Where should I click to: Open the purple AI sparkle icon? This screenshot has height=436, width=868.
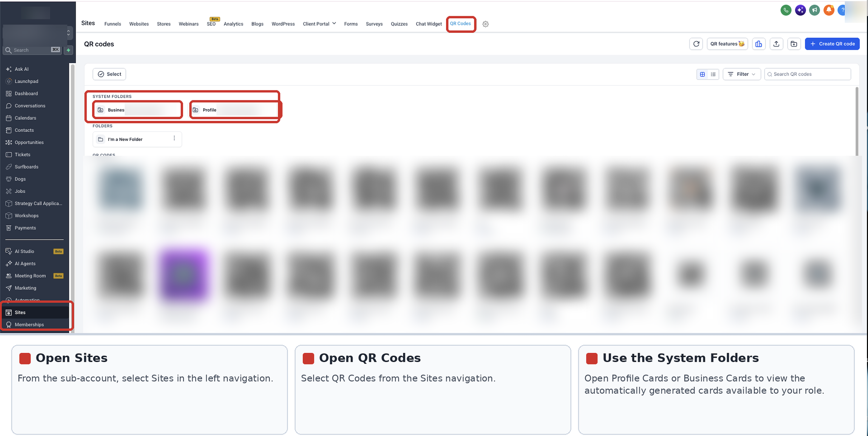point(800,10)
